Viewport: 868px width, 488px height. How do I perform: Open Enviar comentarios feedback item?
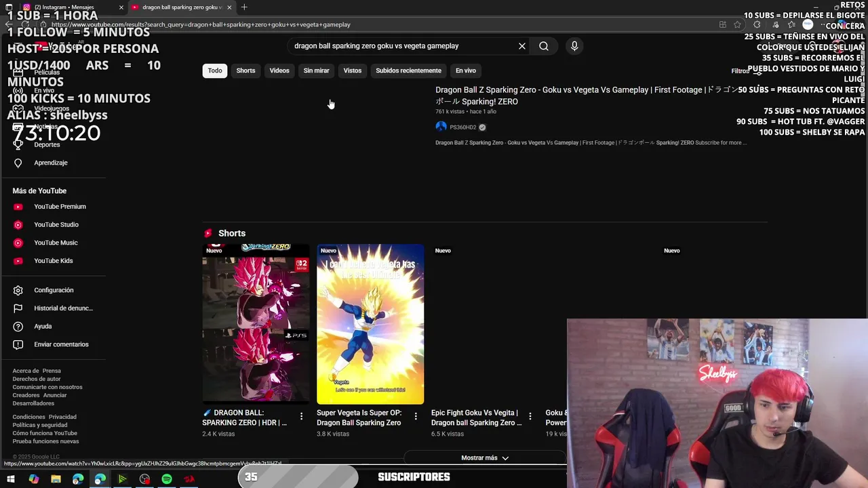pyautogui.click(x=53, y=344)
